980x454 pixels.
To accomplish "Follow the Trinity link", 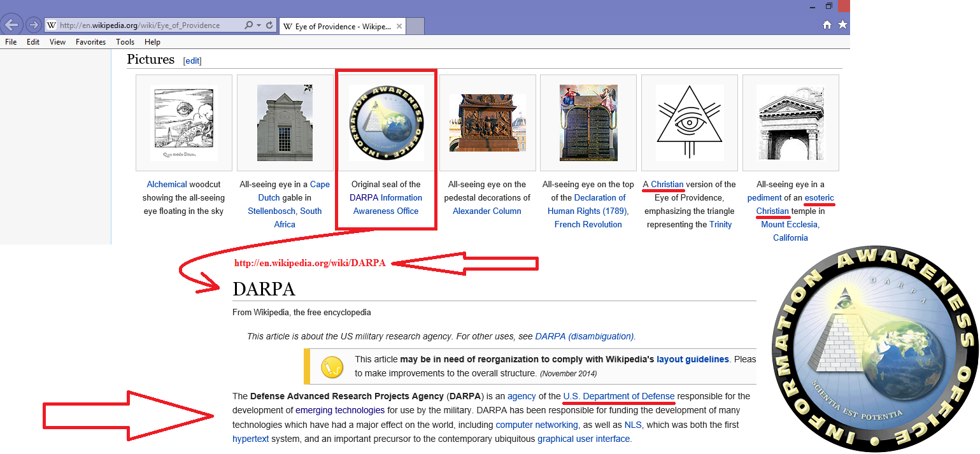I will click(721, 225).
